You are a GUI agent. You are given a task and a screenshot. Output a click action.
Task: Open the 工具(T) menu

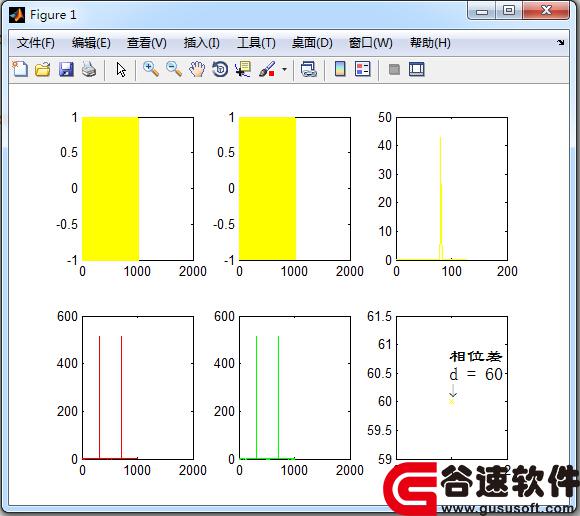pyautogui.click(x=256, y=43)
